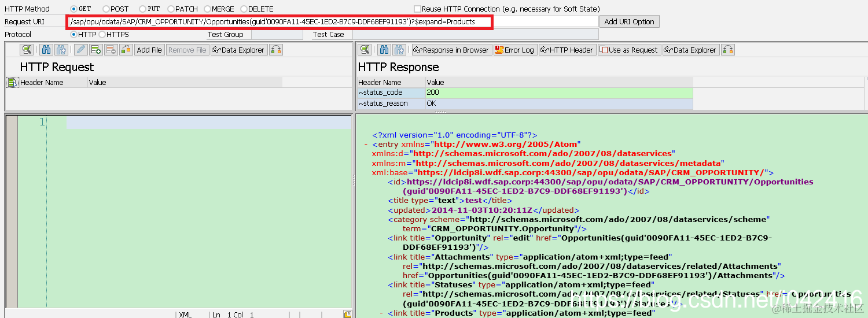The image size is (868, 318).
Task: Click the request Value column header
Action: pyautogui.click(x=185, y=83)
